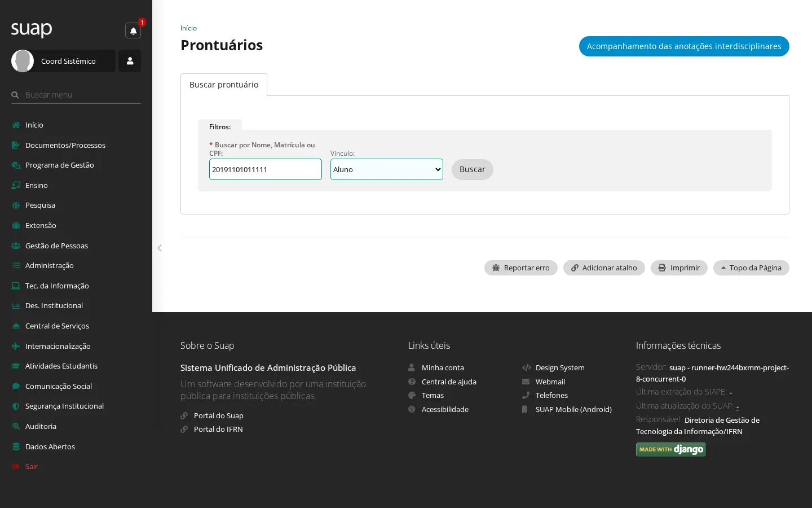Open the Minha conta footer link

click(x=443, y=367)
